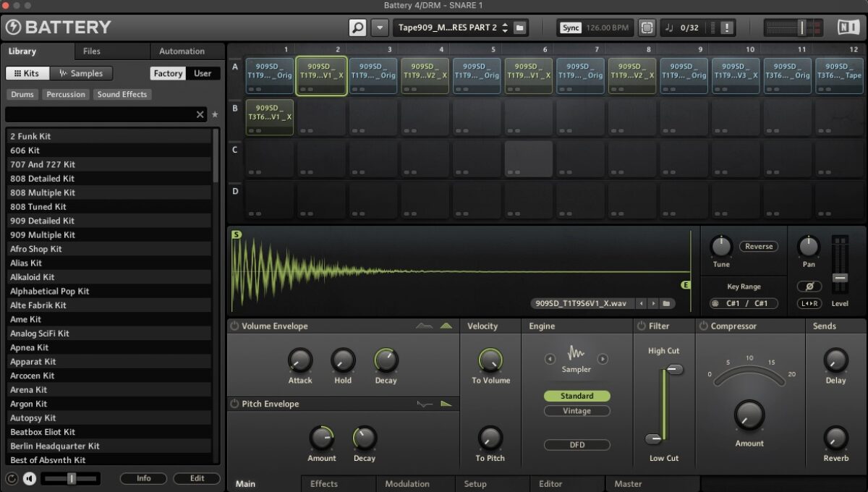The image size is (868, 492).
Task: Filter library by Sound Effects tag
Action: point(122,94)
